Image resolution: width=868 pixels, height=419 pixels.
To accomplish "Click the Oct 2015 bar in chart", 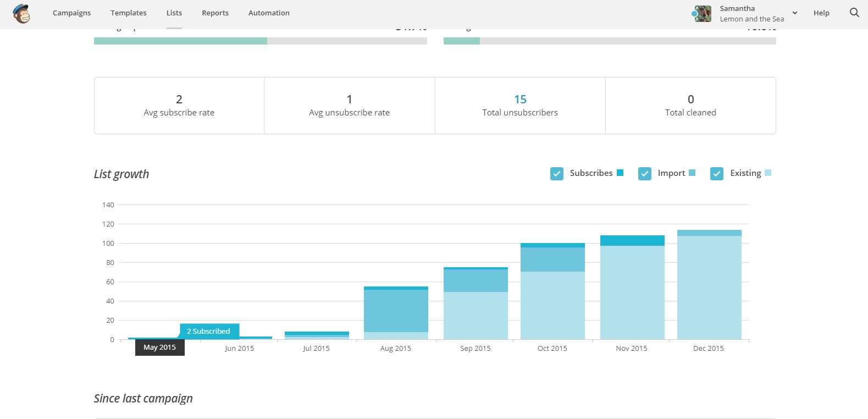I will click(x=552, y=291).
